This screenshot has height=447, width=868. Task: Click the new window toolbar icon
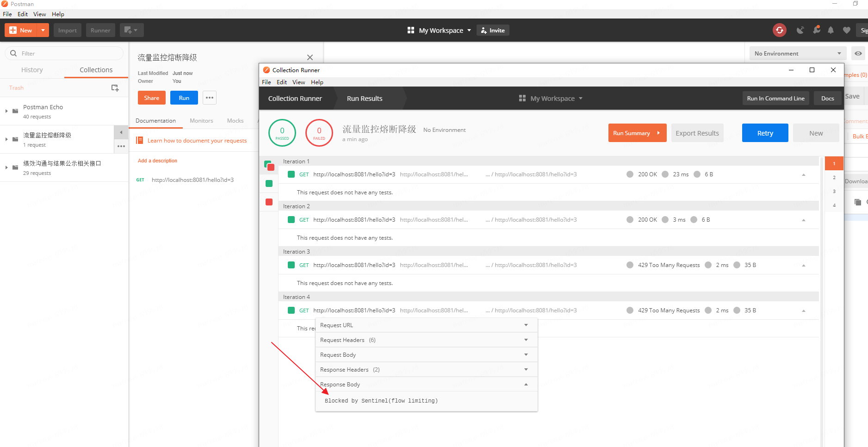[131, 30]
